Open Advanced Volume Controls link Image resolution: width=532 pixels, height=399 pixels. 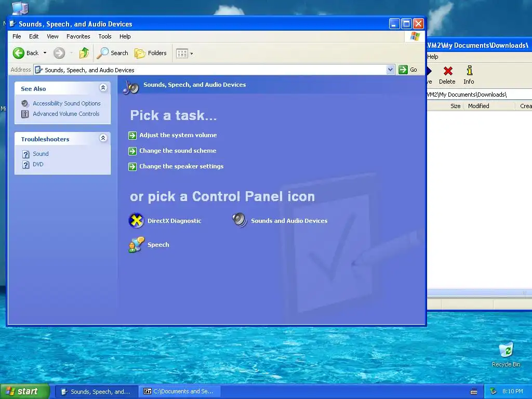pyautogui.click(x=66, y=114)
